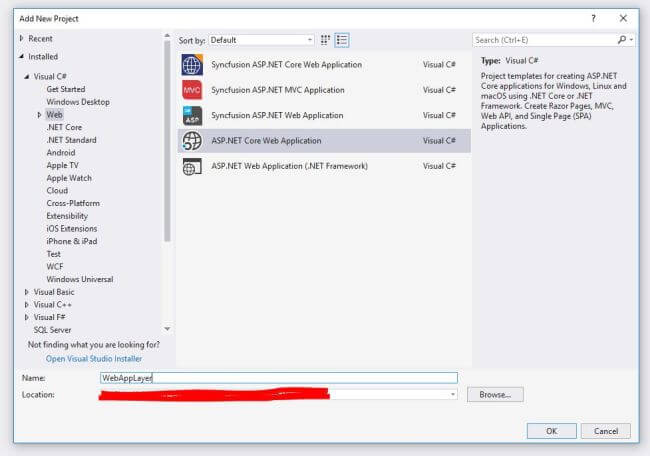Close the Add New Project dialog
This screenshot has width=650, height=456.
coord(623,18)
